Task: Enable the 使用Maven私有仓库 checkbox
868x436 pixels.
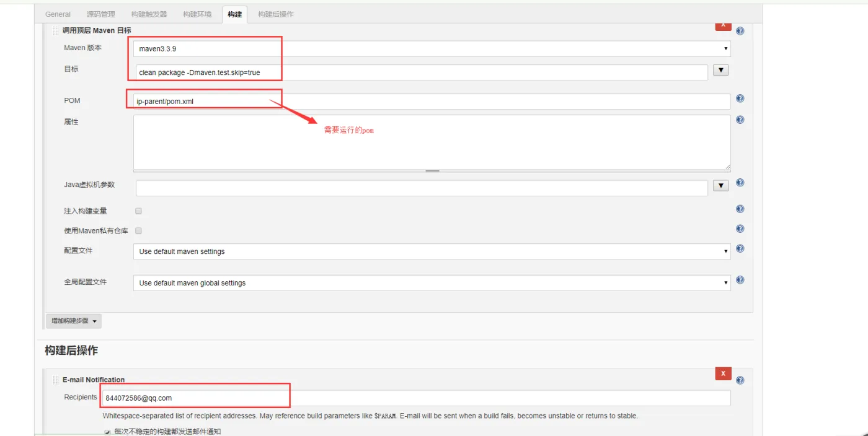Action: pos(139,230)
